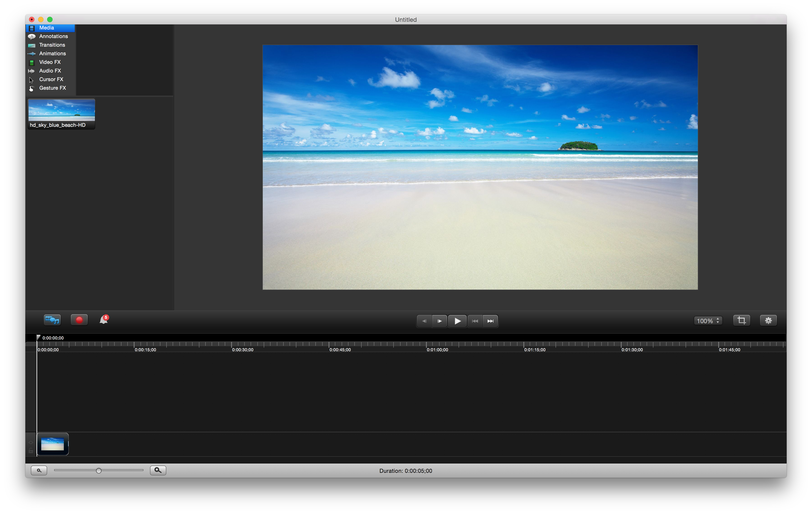Select Cursor FX in sidebar
This screenshot has height=514, width=812.
pos(51,79)
